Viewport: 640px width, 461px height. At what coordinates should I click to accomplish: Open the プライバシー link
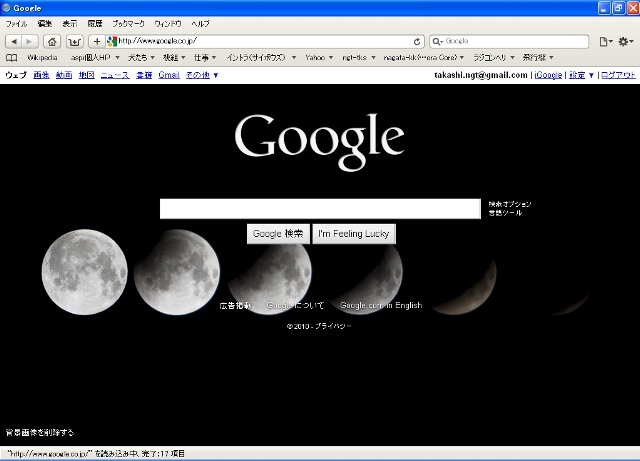pyautogui.click(x=333, y=326)
